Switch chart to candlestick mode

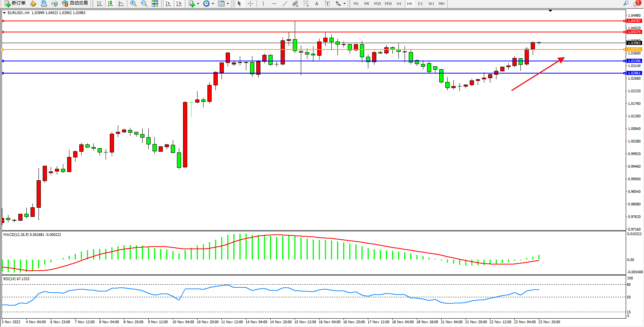(110, 3)
